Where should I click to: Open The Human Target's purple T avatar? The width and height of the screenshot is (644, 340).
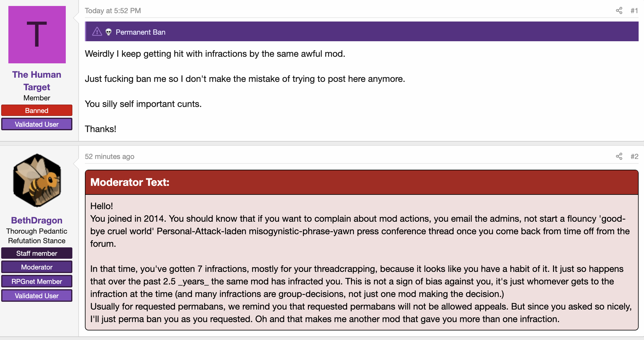(x=37, y=35)
